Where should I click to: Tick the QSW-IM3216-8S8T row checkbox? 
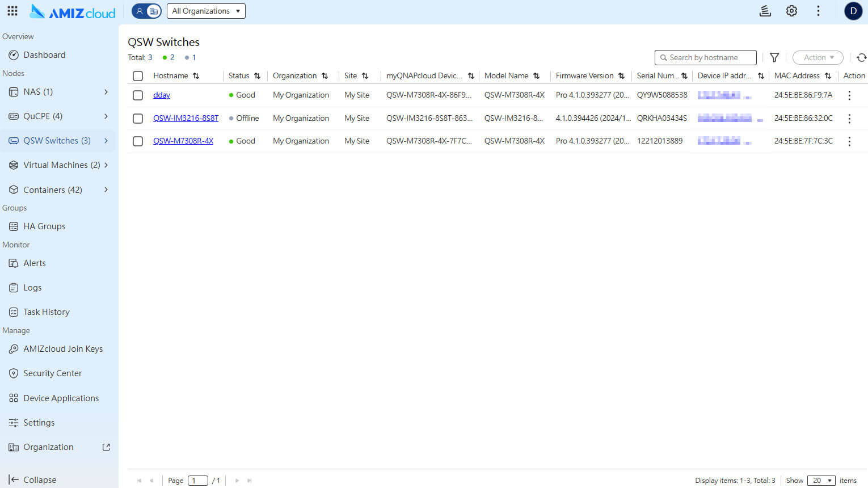pyautogui.click(x=138, y=119)
